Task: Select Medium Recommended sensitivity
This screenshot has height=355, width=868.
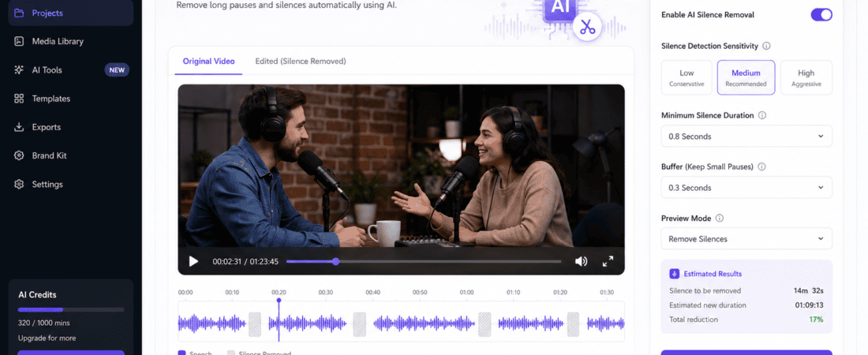Action: click(x=746, y=77)
